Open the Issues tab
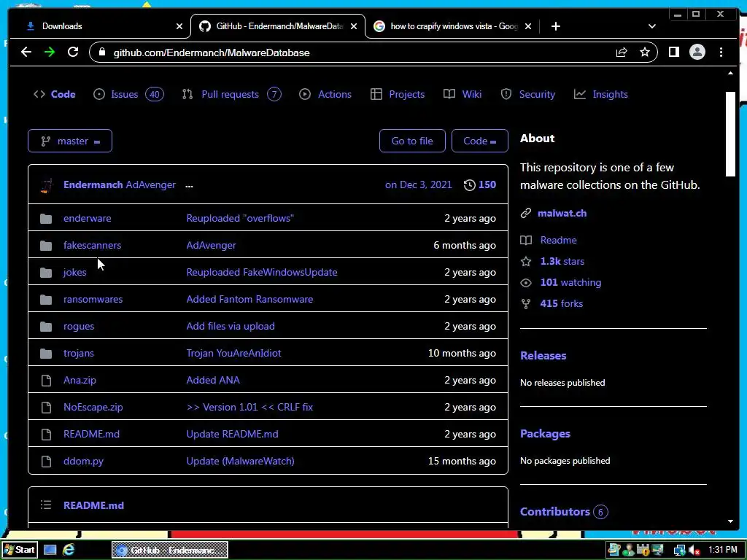747x560 pixels. [128, 94]
